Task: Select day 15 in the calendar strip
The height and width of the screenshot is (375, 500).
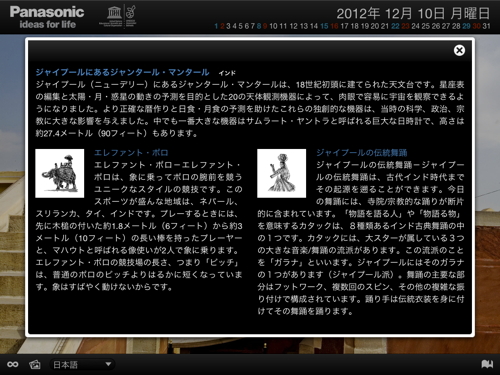Action: [324, 26]
